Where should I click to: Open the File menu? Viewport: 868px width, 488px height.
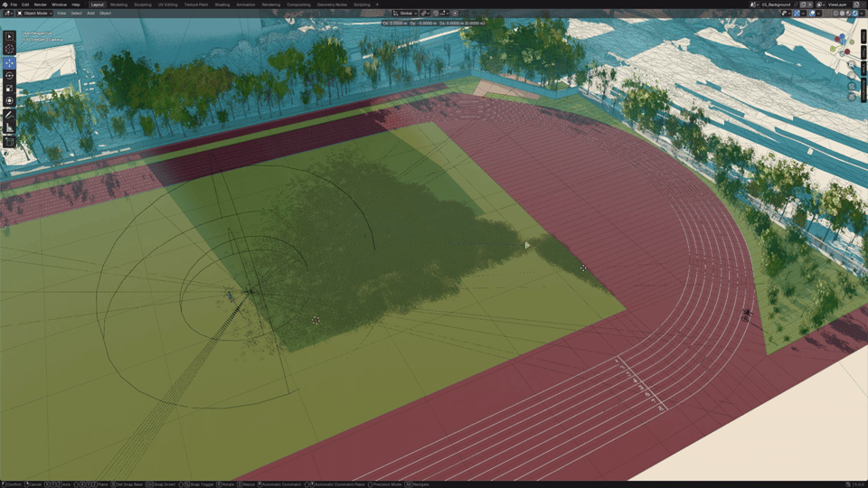pyautogui.click(x=14, y=5)
